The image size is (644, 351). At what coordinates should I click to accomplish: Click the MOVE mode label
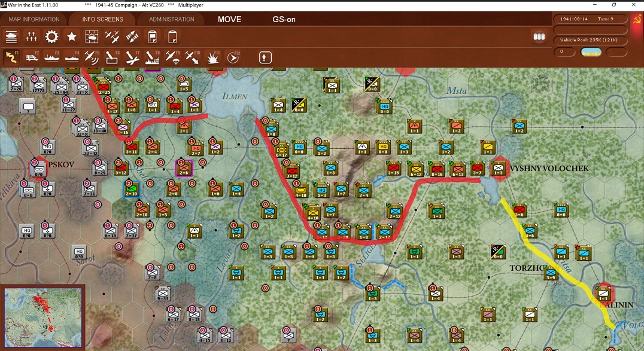pyautogui.click(x=230, y=19)
